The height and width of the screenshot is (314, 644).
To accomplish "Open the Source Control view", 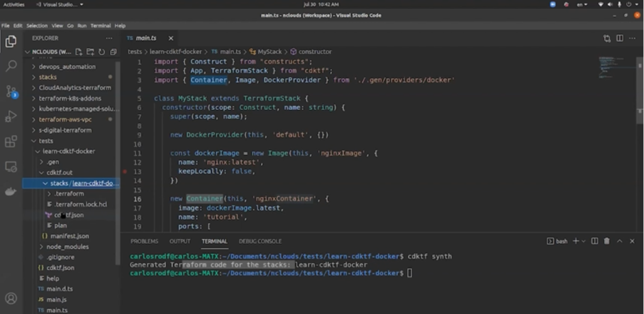I will (11, 91).
